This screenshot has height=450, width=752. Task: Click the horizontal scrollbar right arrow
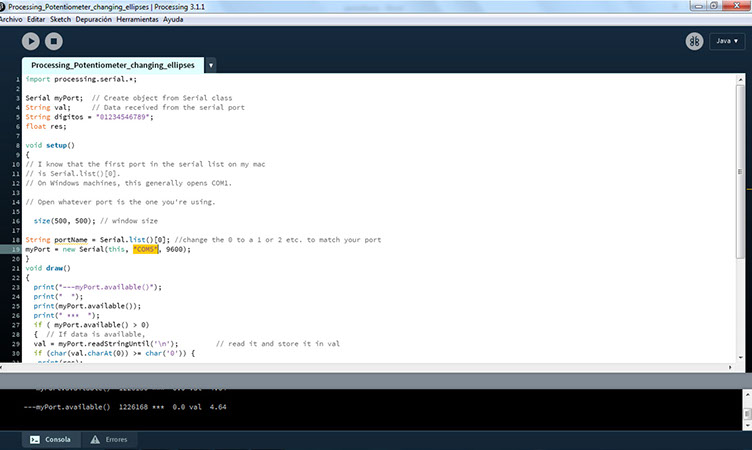[x=730, y=367]
